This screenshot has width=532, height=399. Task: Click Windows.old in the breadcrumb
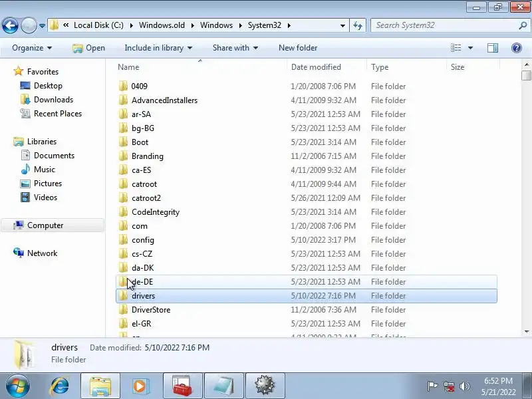click(162, 25)
